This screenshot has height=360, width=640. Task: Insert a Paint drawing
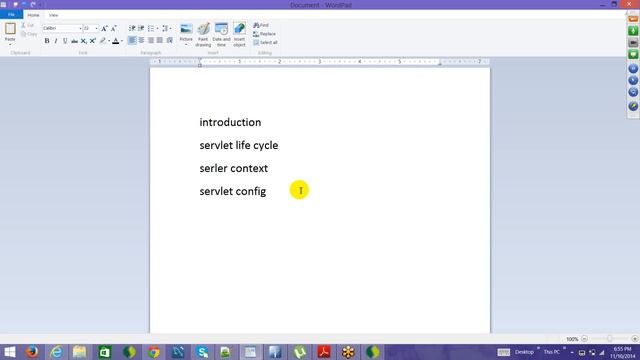pyautogui.click(x=203, y=34)
